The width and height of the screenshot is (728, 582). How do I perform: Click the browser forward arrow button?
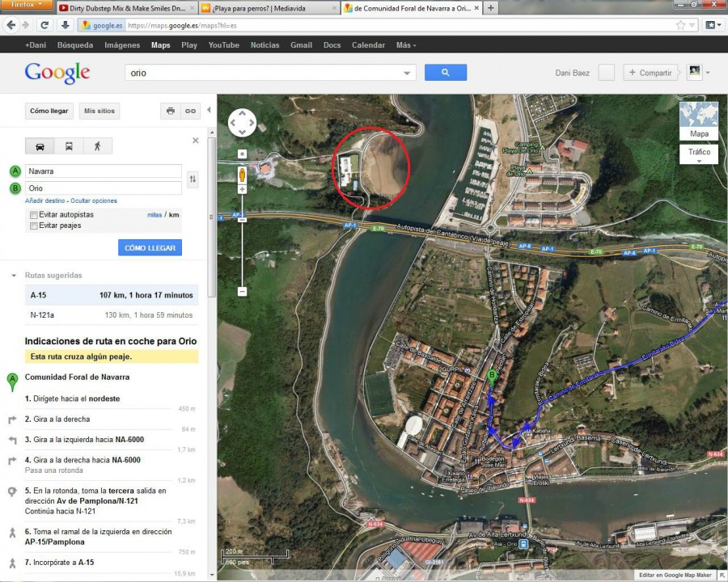[26, 25]
